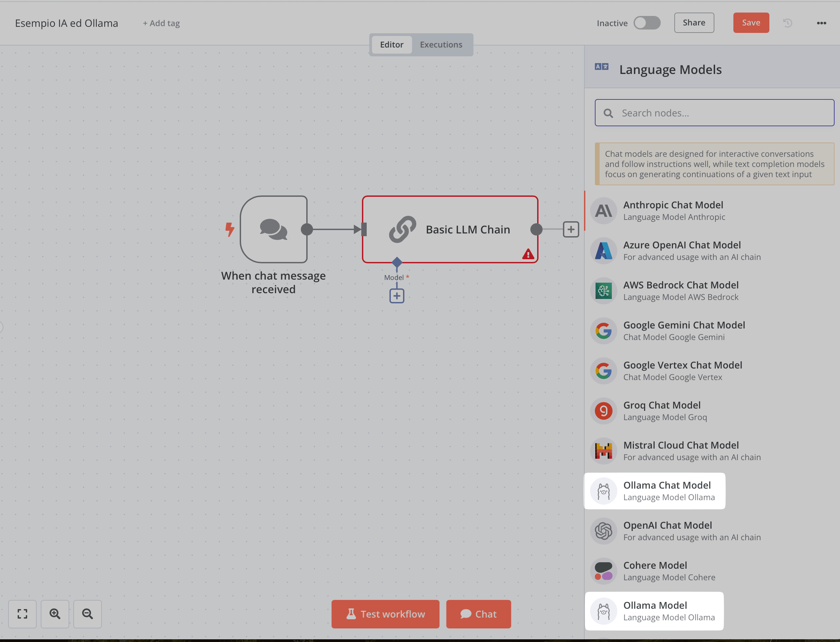840x642 pixels.
Task: Pick Google Gemini Chat Model entry
Action: (x=712, y=331)
